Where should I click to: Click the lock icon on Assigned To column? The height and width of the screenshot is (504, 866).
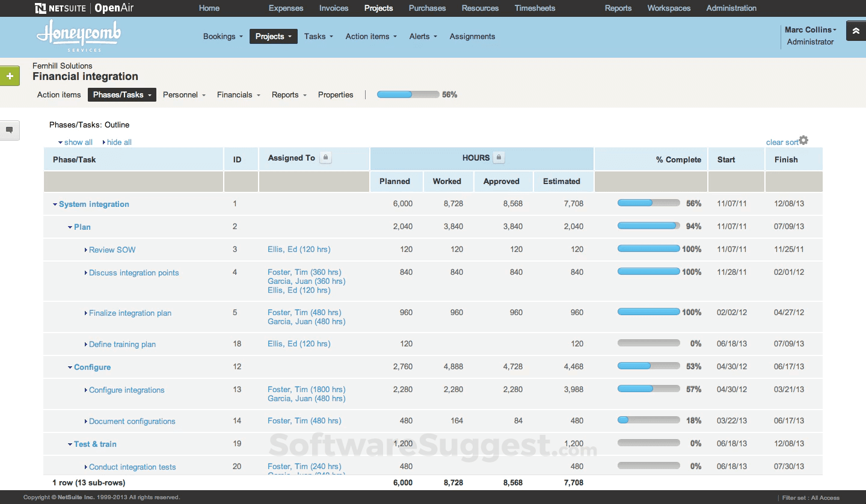coord(325,158)
